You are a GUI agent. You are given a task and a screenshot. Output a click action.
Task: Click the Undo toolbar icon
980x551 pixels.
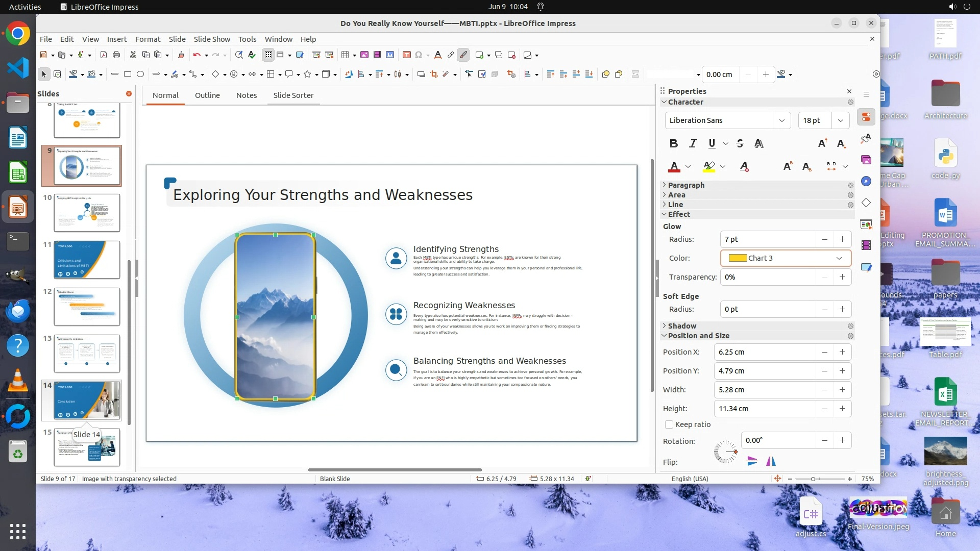pyautogui.click(x=197, y=55)
